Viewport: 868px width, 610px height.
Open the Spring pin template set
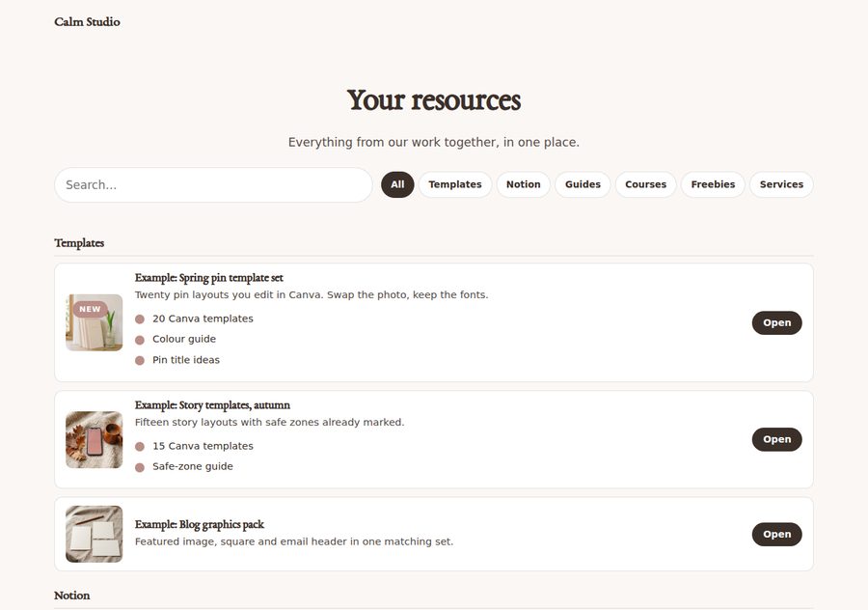[x=776, y=322]
